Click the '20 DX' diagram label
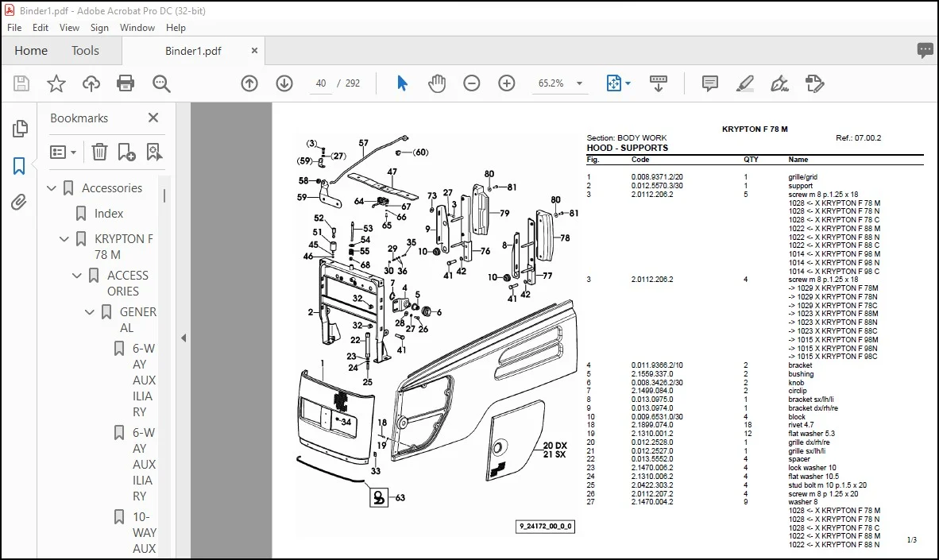The height and width of the screenshot is (560, 939). (x=555, y=446)
